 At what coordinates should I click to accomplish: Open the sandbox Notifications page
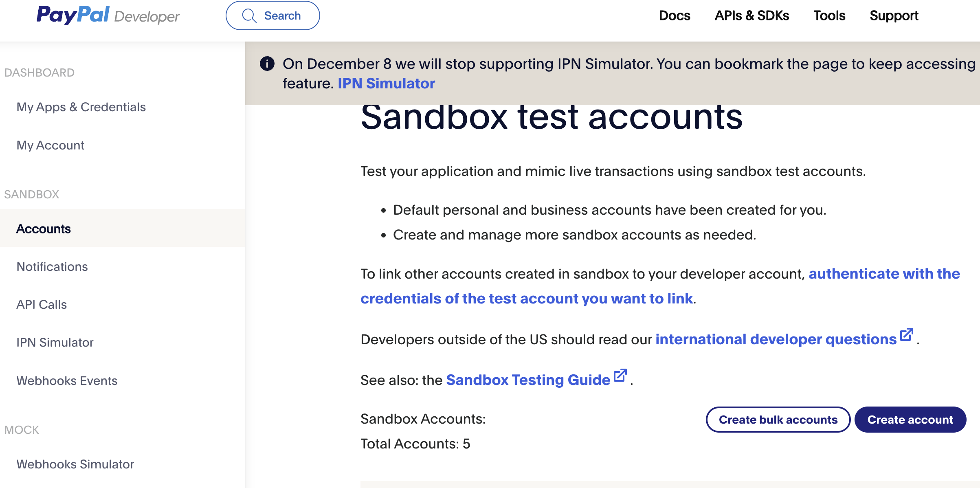click(x=52, y=267)
